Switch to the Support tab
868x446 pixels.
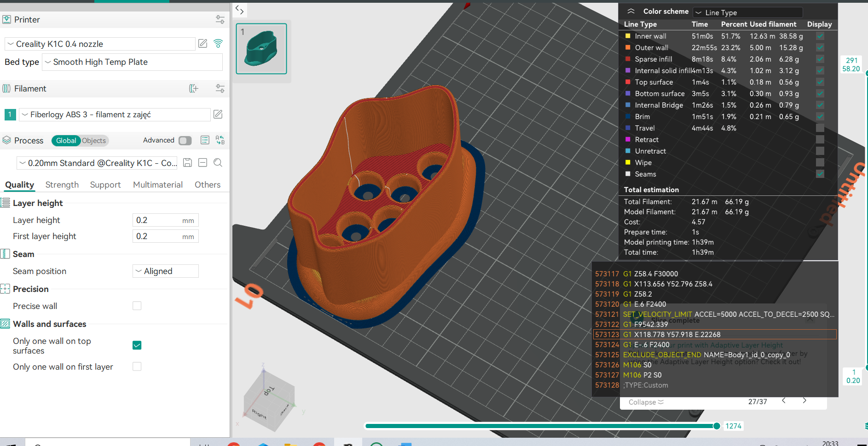[105, 185]
